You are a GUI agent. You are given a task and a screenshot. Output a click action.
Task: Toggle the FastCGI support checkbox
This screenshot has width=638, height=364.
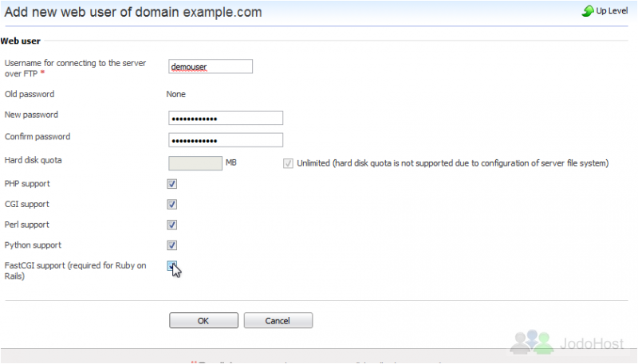coord(171,266)
